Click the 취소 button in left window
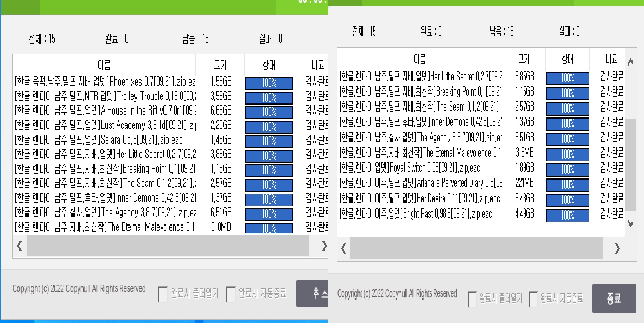 tap(312, 293)
